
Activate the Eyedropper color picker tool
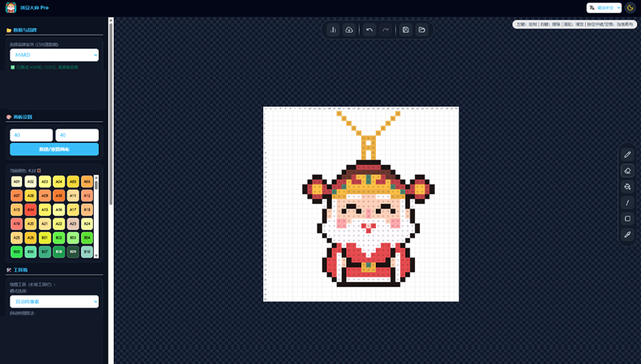627,235
